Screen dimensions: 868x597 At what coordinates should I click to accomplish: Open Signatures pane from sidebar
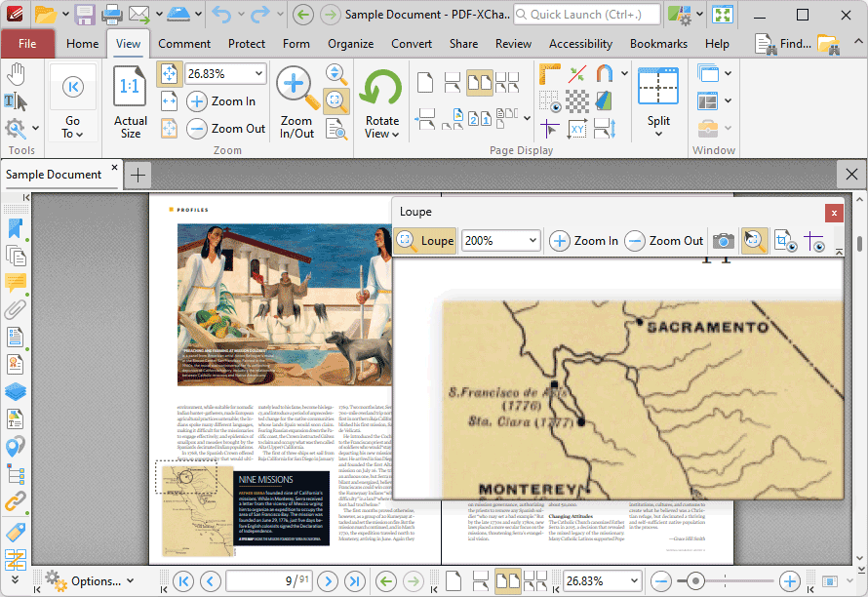[x=16, y=365]
